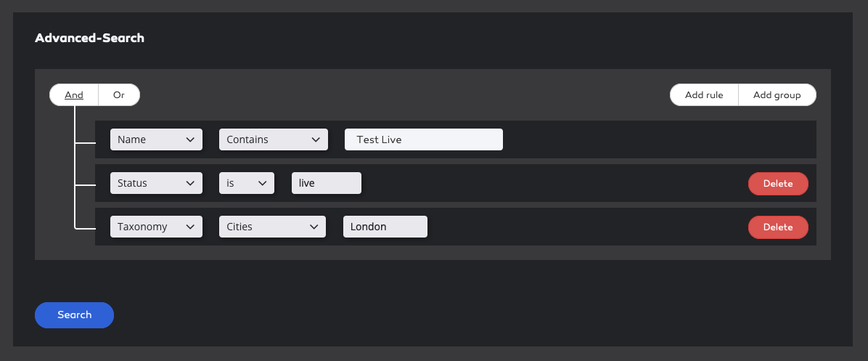
Task: Click Add rule button
Action: [704, 94]
